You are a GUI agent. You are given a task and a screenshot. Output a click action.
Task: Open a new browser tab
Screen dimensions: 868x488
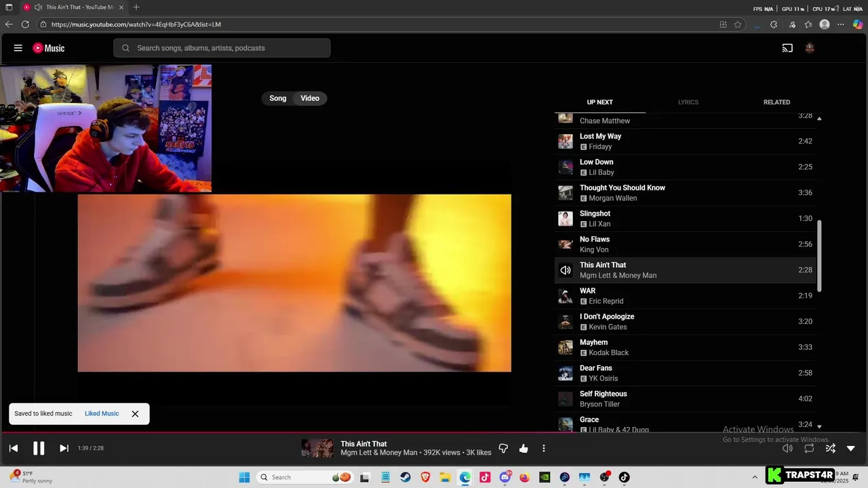click(x=136, y=7)
